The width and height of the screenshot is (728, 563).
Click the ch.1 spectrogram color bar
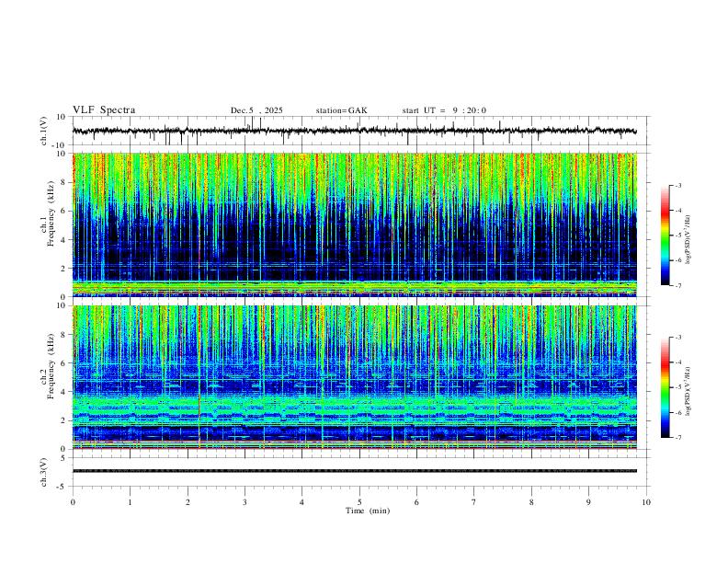[x=665, y=235]
